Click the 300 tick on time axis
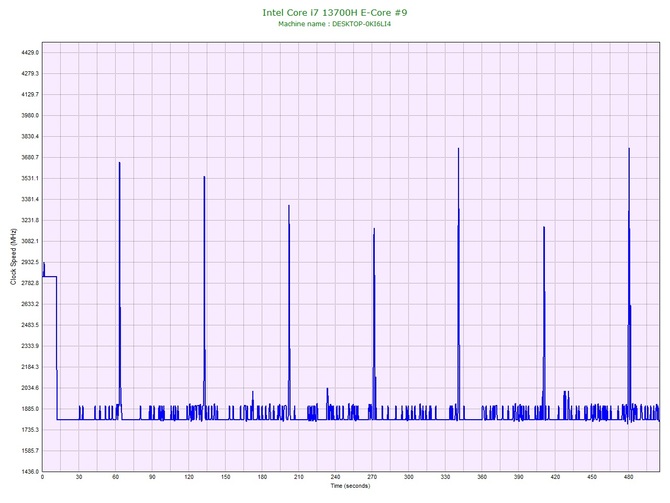The width and height of the screenshot is (670, 503). click(409, 477)
